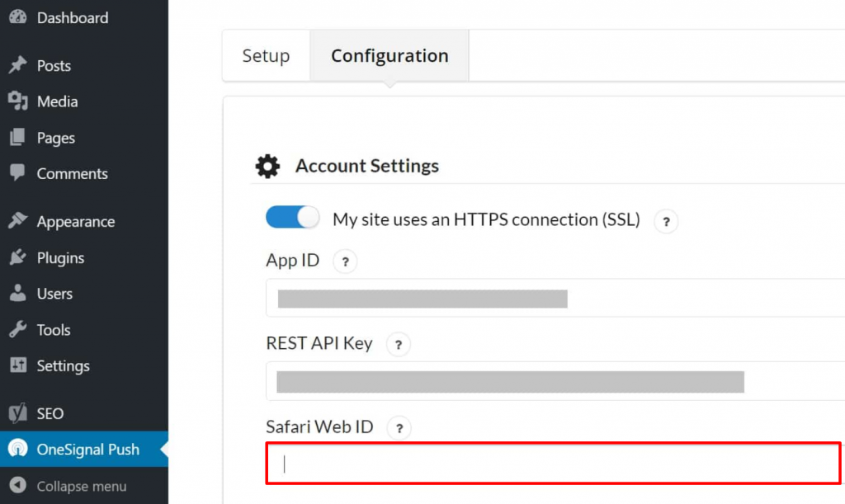This screenshot has width=845, height=504.
Task: Open the App ID help tooltip
Action: pos(346,261)
